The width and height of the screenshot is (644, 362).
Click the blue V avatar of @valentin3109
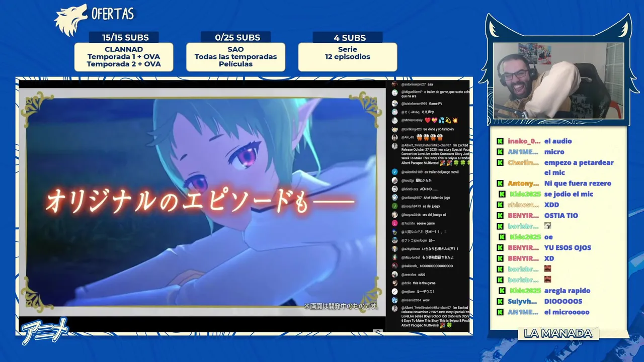point(395,172)
